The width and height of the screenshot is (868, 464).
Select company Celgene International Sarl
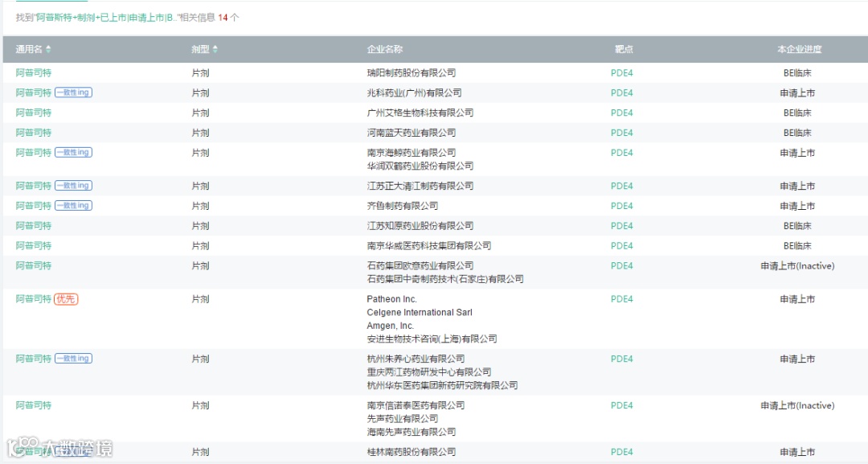420,312
